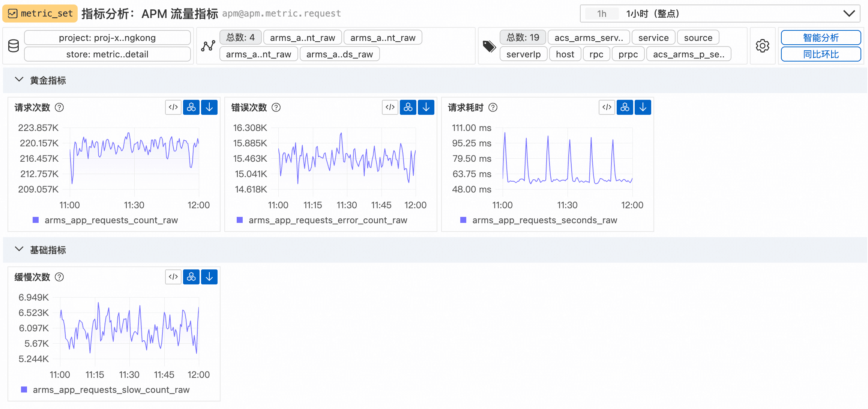
Task: Click the help icon beside 缓慢次数
Action: point(59,277)
